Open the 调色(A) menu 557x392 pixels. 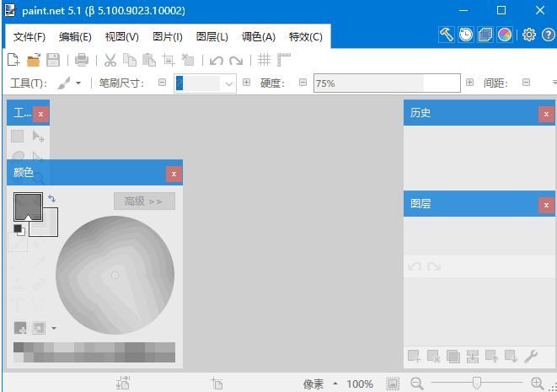(259, 36)
